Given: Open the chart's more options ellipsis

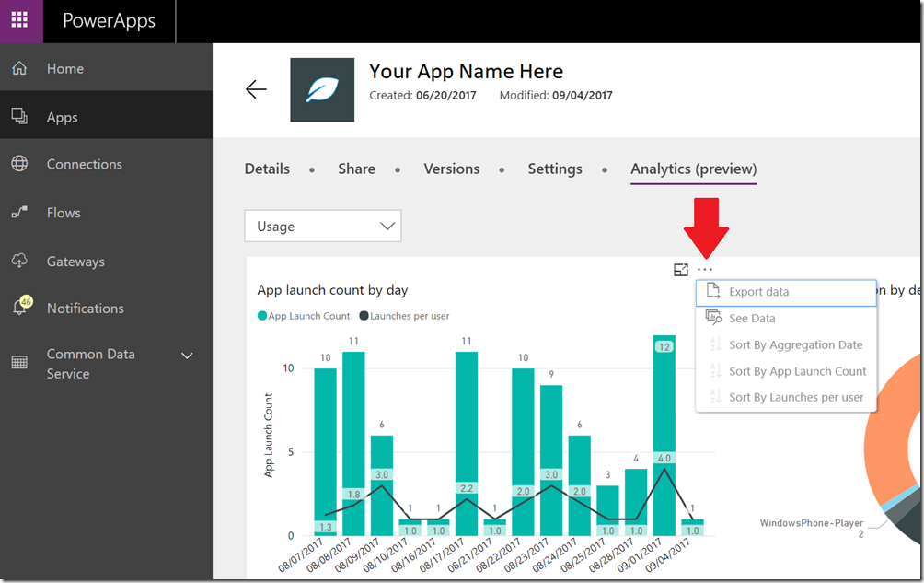Looking at the screenshot, I should coord(705,270).
